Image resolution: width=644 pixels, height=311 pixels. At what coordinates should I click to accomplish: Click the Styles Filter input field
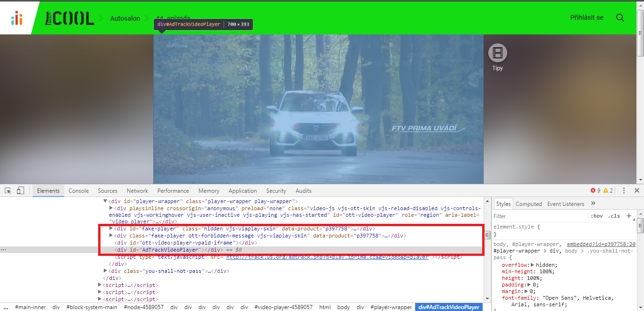point(540,216)
